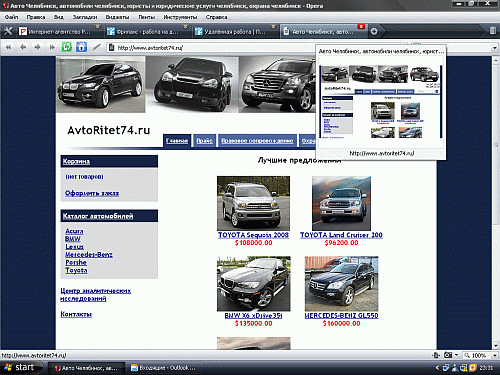The image size is (500, 375).
Task: Click the Toyota Sequoia photo thumbnail
Action: coord(253,203)
